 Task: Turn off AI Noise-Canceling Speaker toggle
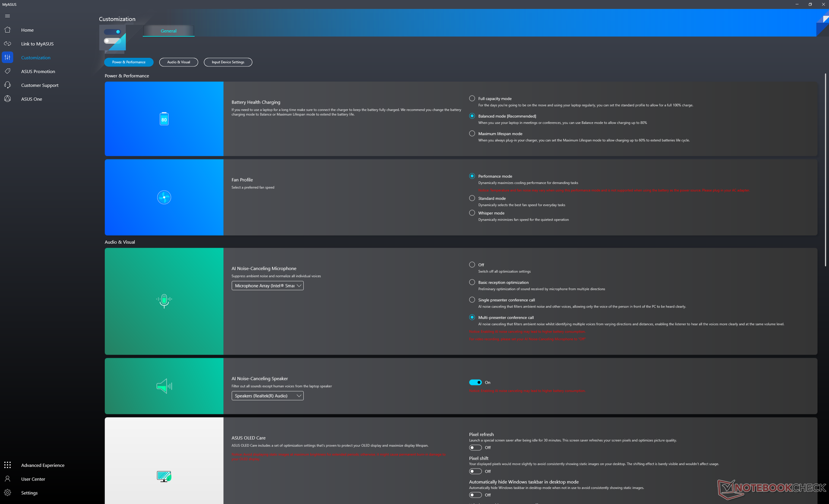pyautogui.click(x=475, y=382)
